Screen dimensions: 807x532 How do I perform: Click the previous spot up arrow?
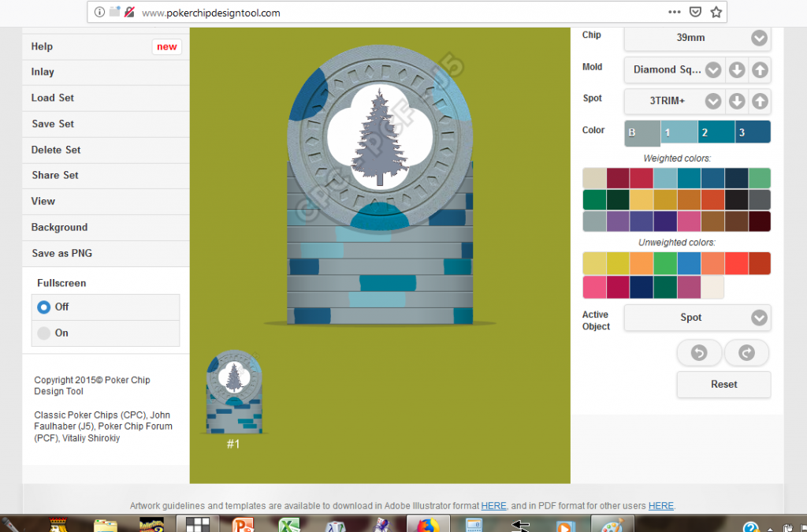[x=759, y=101]
